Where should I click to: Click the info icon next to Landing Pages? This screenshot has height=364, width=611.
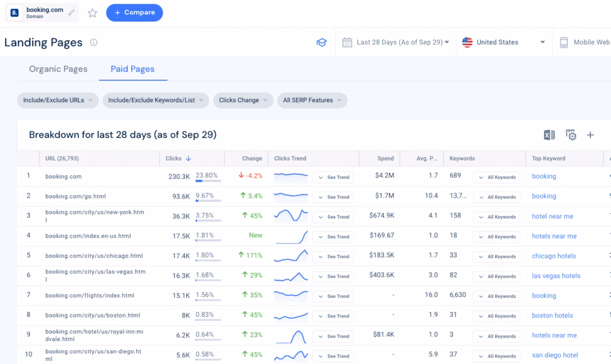94,42
